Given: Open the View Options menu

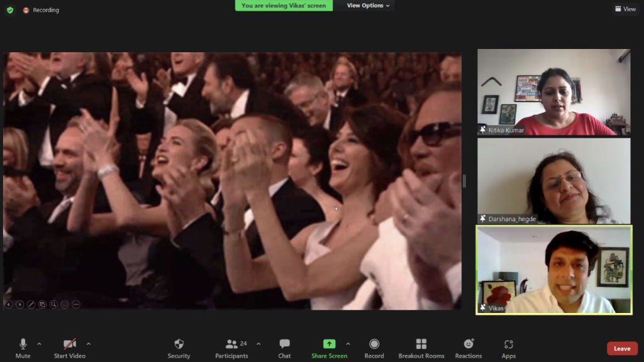Looking at the screenshot, I should click(x=368, y=6).
